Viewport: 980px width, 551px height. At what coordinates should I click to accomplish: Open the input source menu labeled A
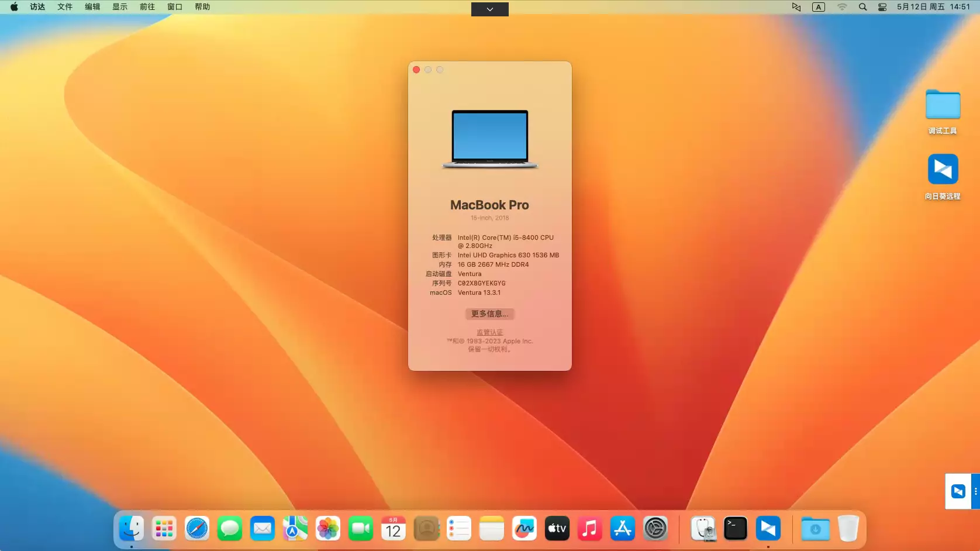point(818,7)
